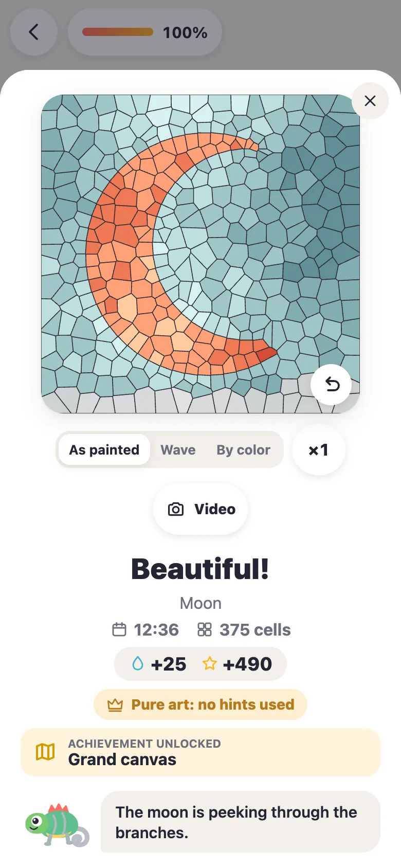Open the Video export button
The width and height of the screenshot is (401, 868).
click(x=200, y=509)
